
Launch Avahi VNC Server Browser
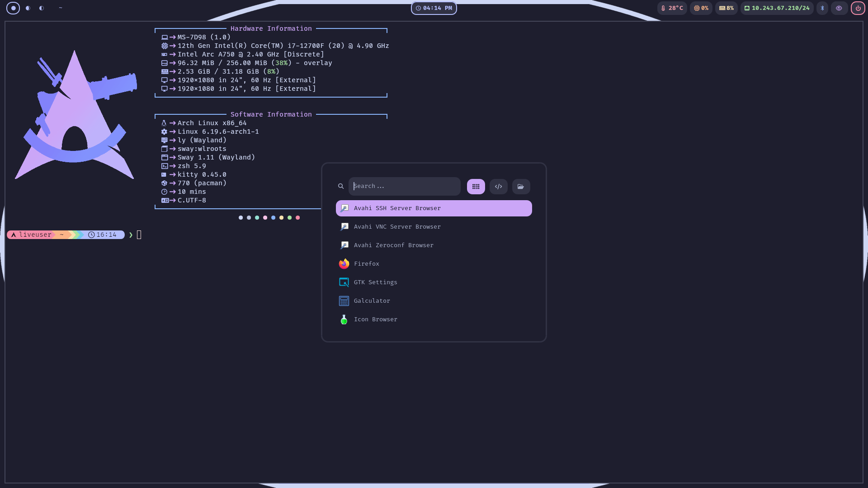tap(434, 227)
